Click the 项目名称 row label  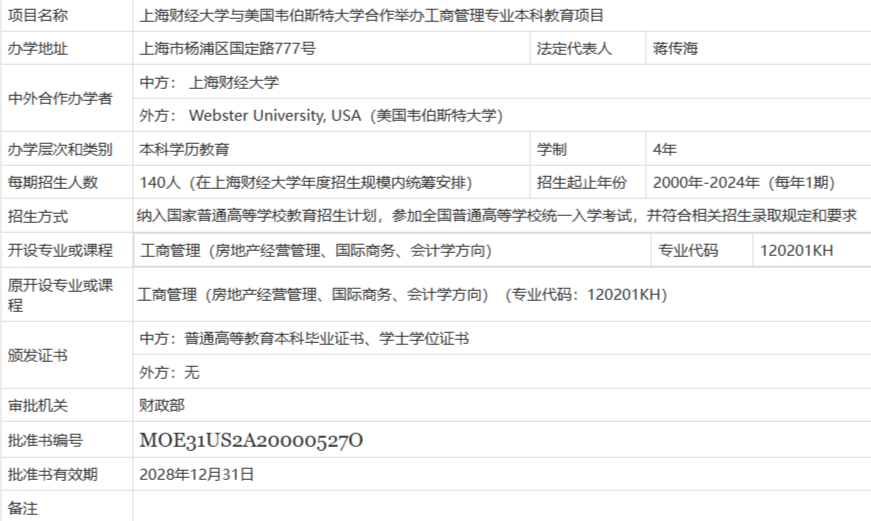click(x=38, y=16)
